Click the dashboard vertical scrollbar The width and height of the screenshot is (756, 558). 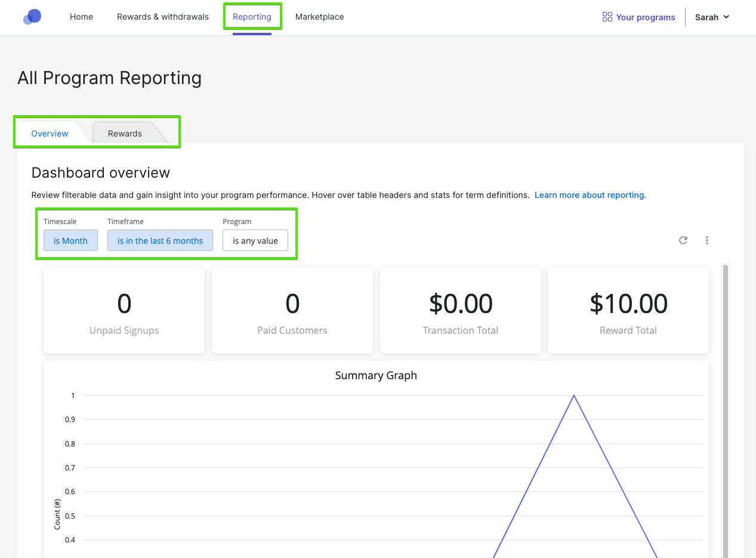click(x=726, y=411)
